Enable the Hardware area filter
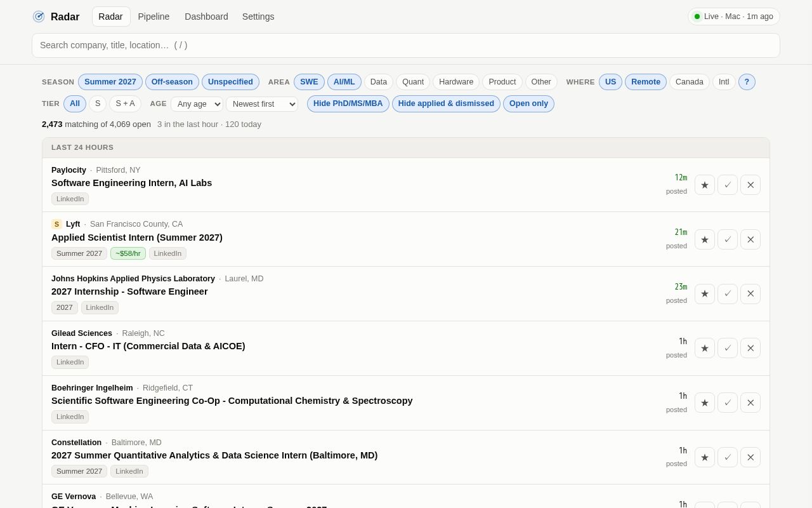Screen dimensions: 812x508 point(456,82)
